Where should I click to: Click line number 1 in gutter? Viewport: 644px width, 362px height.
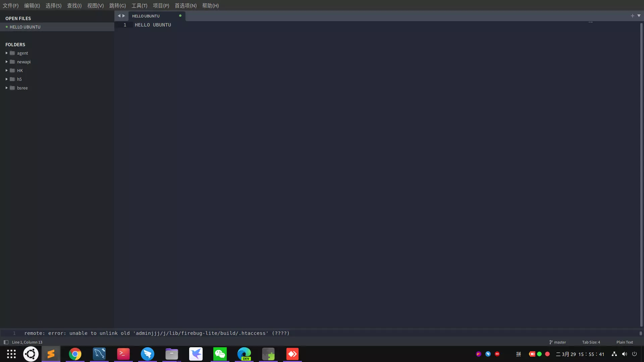coord(125,25)
